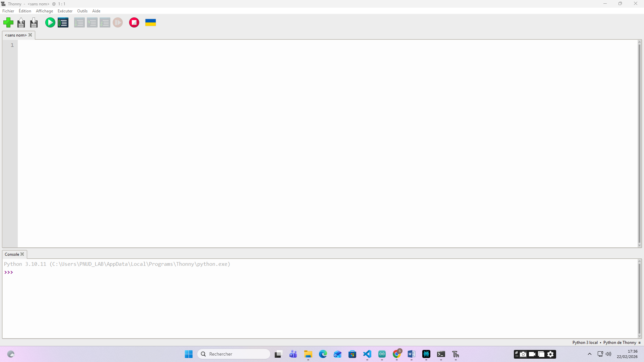Click the Rechercher taskbar search box
This screenshot has height=362, width=644.
[234, 354]
